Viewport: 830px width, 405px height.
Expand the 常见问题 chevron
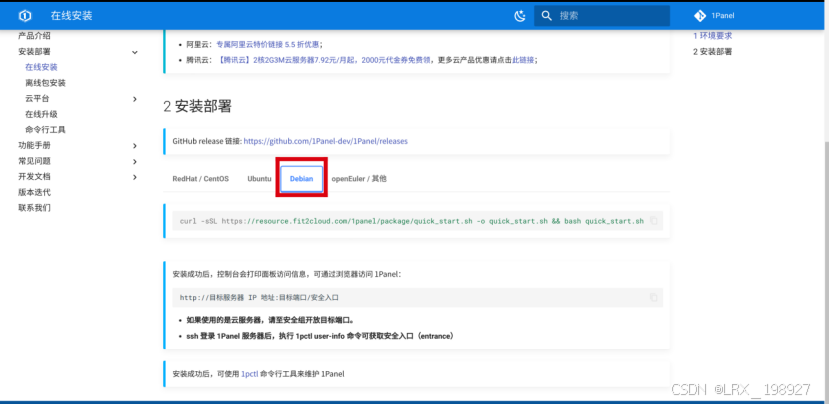[135, 161]
